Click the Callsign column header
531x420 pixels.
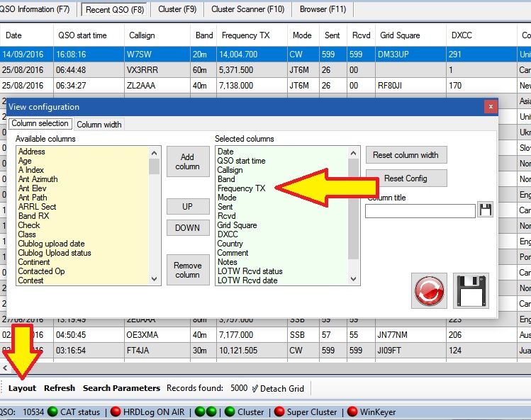click(x=156, y=35)
